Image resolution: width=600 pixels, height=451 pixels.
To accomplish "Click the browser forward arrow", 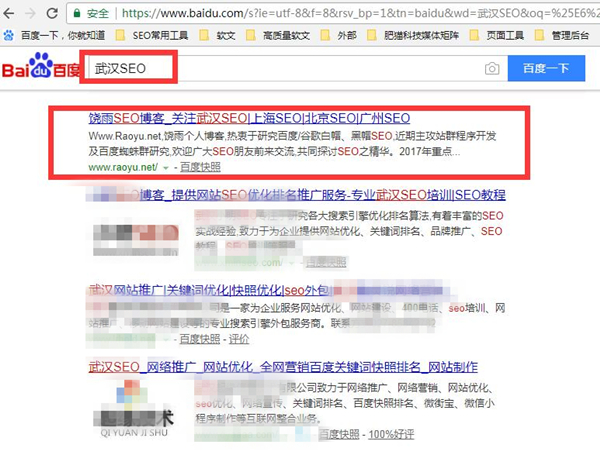I will (x=30, y=13).
